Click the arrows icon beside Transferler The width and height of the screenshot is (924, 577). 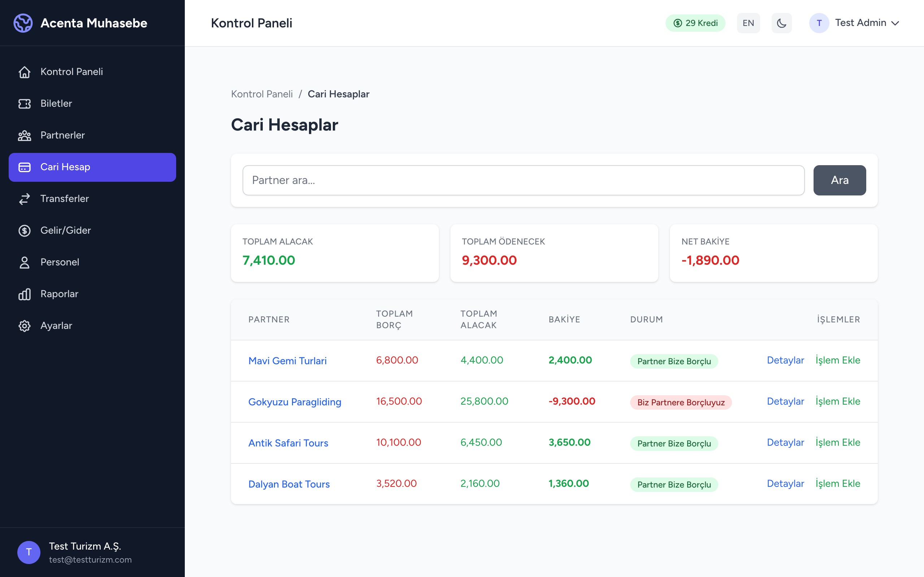25,199
